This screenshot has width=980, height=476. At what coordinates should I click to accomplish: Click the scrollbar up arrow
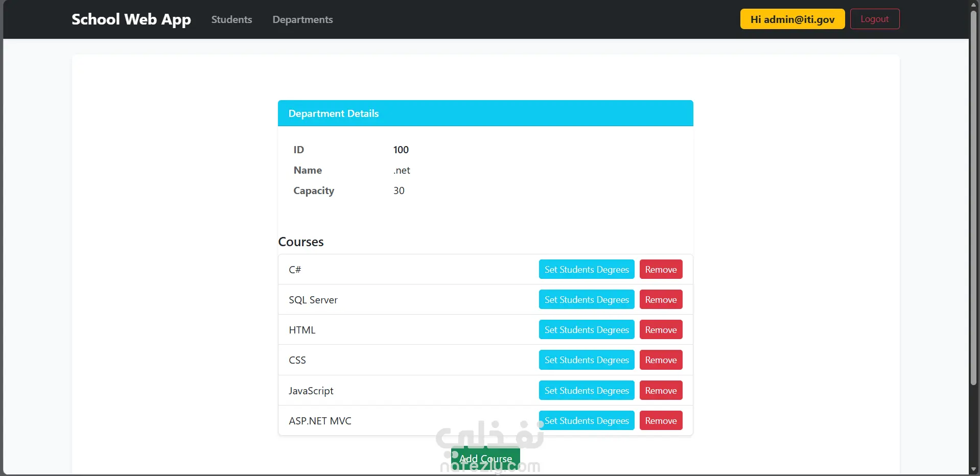[x=974, y=4]
